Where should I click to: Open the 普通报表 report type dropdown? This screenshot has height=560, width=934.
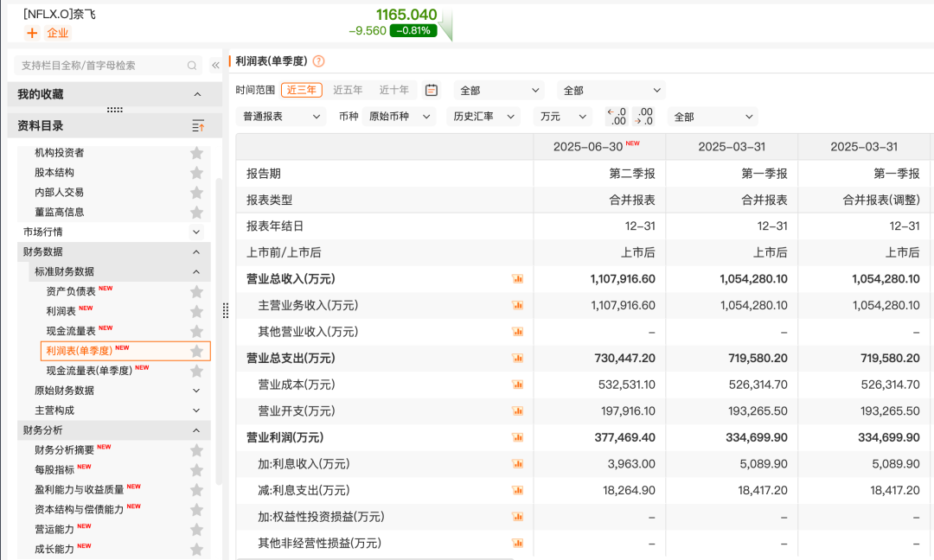pos(281,117)
